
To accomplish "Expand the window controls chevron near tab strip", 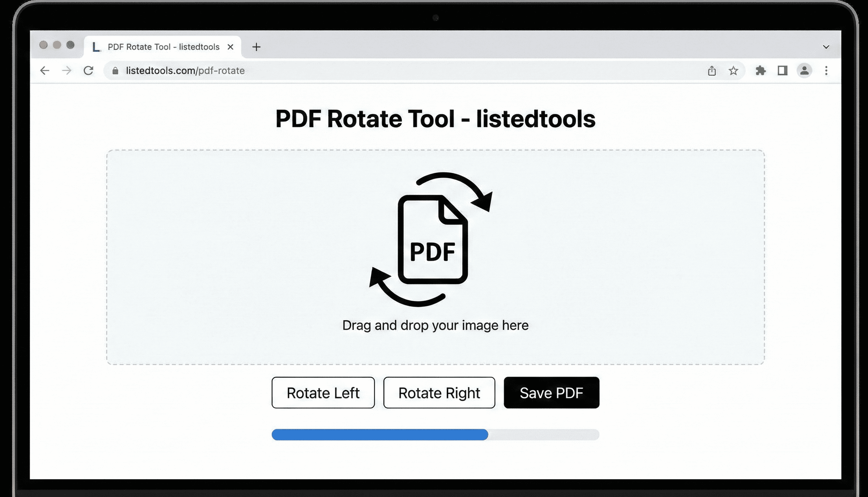I will coord(826,47).
